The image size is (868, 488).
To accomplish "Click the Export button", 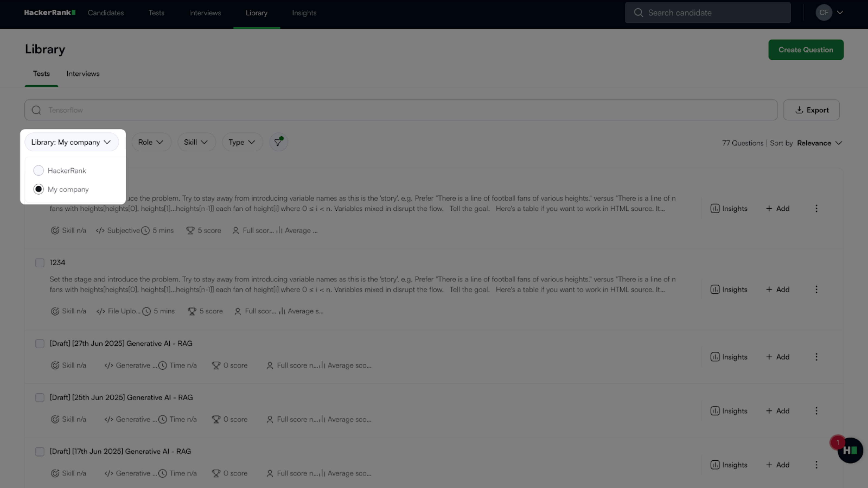I will [x=811, y=110].
